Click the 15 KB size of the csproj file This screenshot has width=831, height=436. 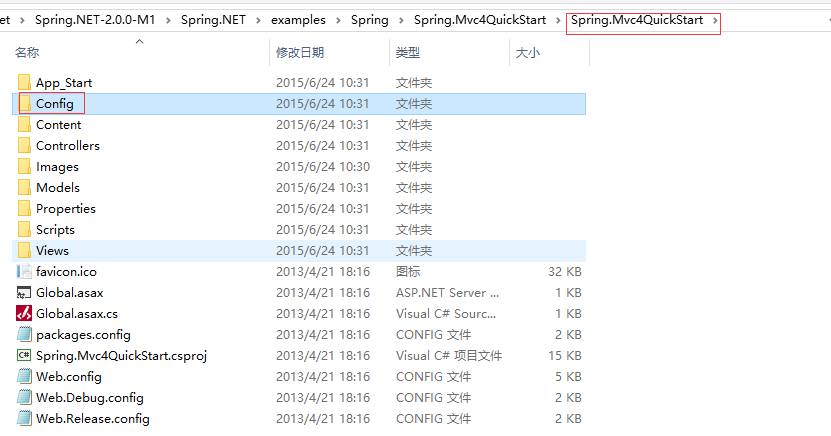coord(565,355)
